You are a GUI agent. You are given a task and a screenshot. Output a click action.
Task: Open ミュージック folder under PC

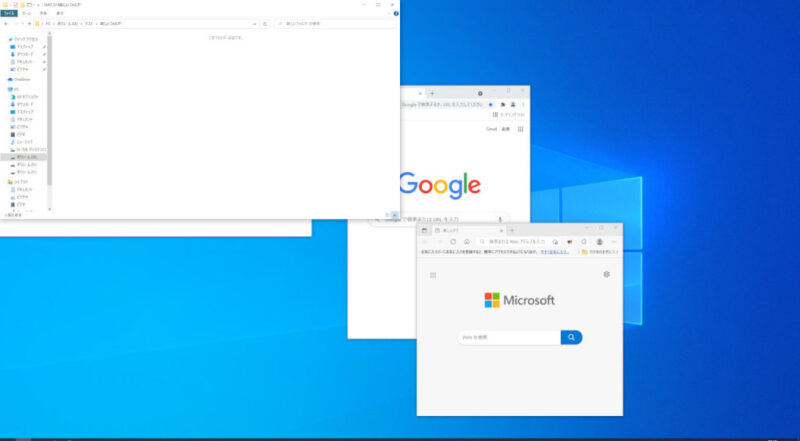click(21, 142)
